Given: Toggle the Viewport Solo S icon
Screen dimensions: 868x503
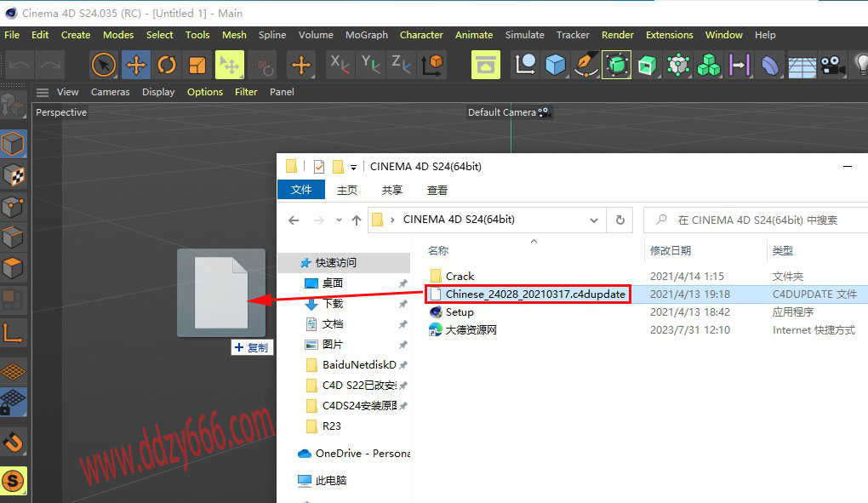Looking at the screenshot, I should click(x=14, y=480).
